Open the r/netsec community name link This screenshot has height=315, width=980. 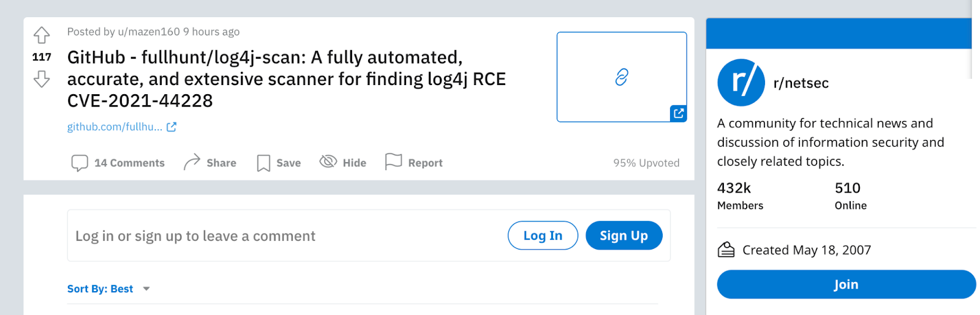[801, 83]
